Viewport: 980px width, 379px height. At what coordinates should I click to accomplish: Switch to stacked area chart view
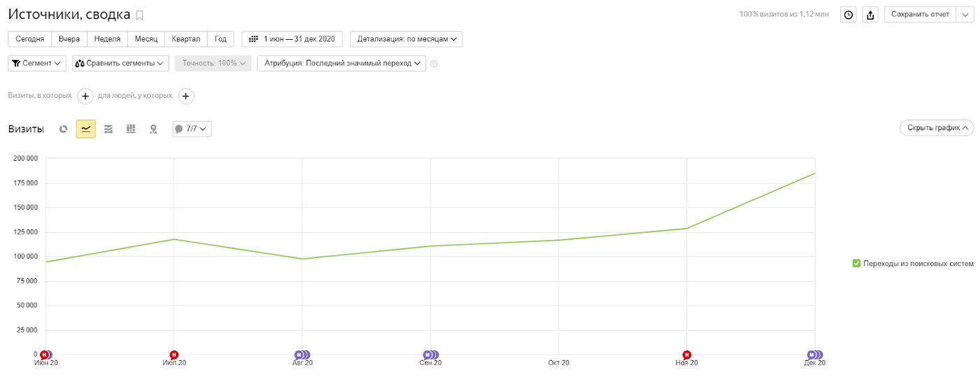coord(108,129)
